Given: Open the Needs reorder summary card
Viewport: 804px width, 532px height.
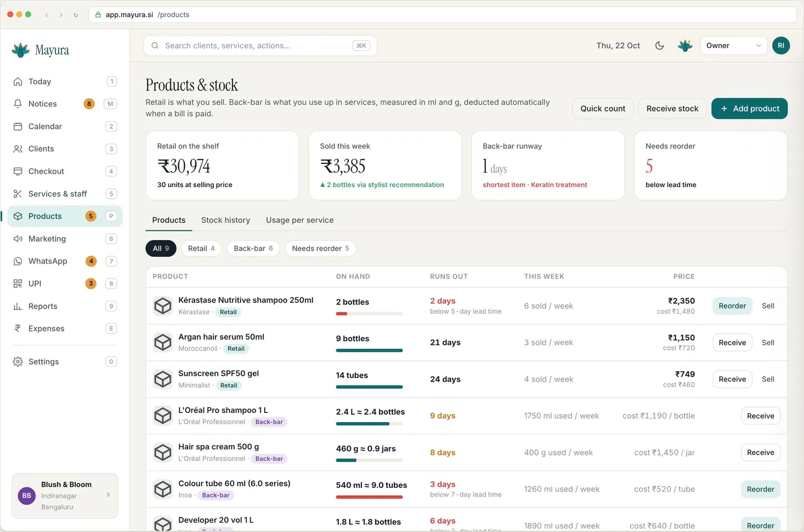Looking at the screenshot, I should (711, 165).
